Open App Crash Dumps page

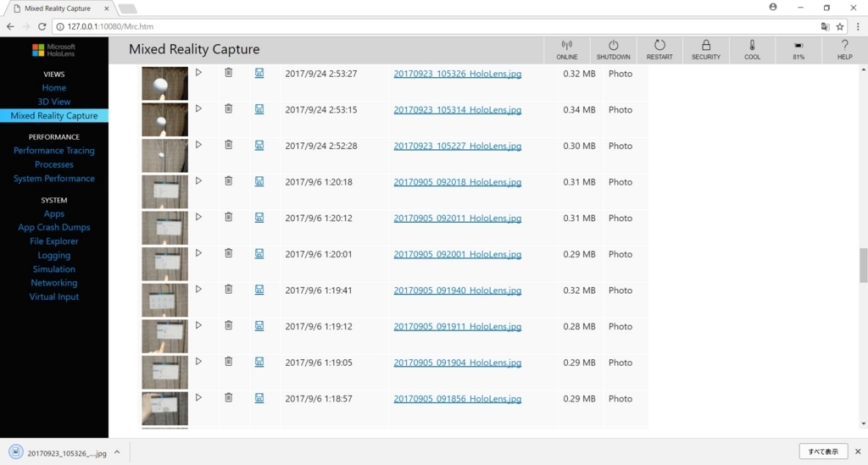(53, 227)
